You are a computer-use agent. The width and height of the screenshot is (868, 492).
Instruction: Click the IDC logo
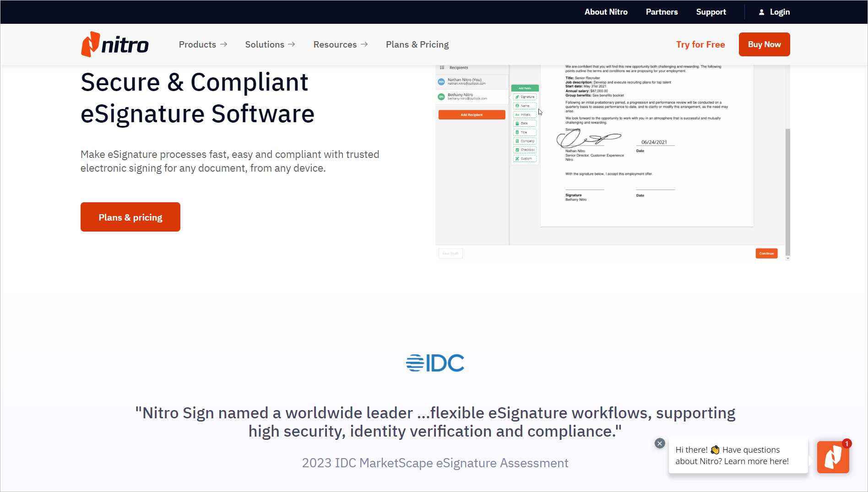point(435,362)
